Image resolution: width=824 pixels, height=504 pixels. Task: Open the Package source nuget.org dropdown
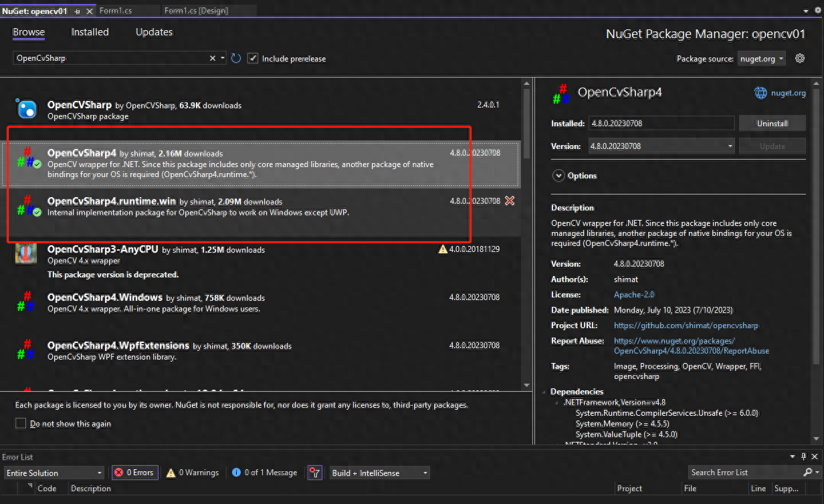click(x=762, y=59)
